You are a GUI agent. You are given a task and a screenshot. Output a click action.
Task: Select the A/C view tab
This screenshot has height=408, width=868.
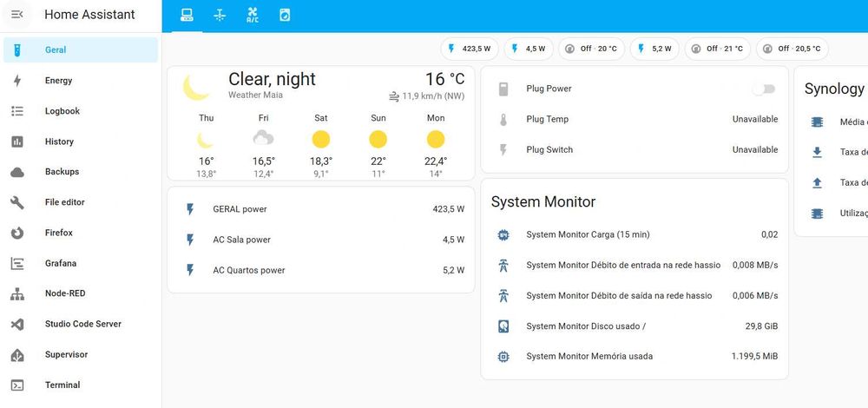(x=253, y=16)
